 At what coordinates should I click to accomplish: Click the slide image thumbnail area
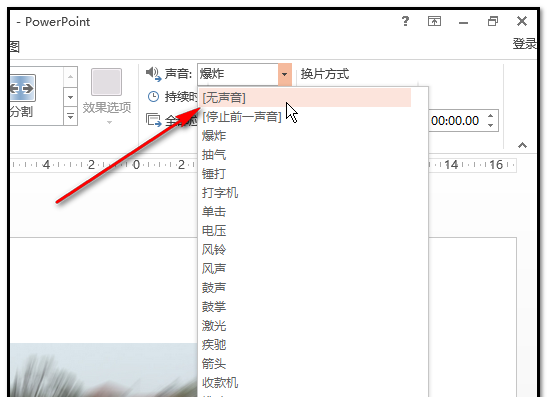(104, 370)
